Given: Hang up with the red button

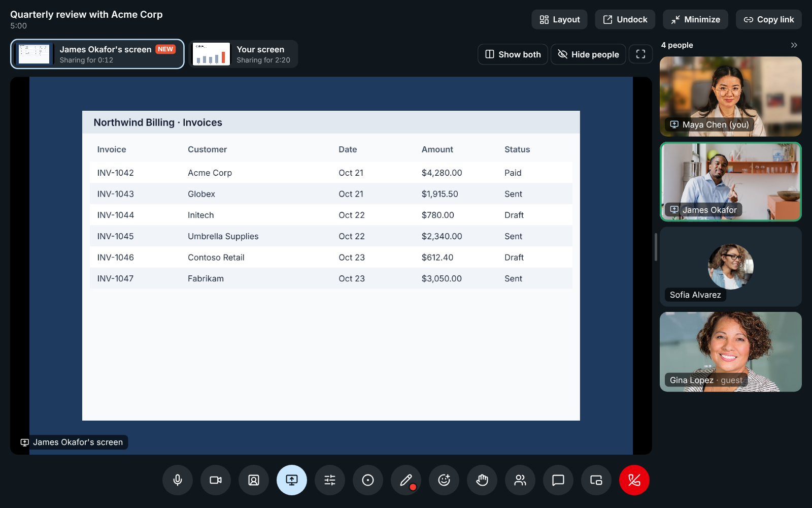Looking at the screenshot, I should point(634,480).
